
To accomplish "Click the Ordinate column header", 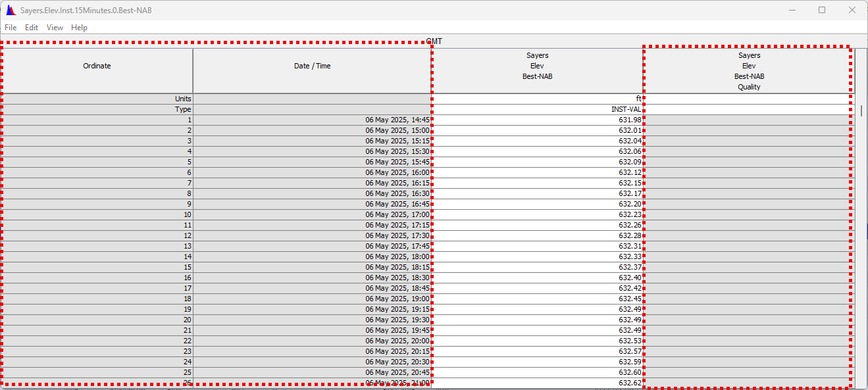I will pos(97,66).
